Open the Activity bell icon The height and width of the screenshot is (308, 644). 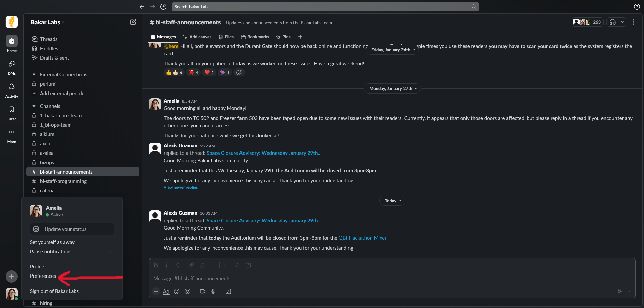point(12,90)
